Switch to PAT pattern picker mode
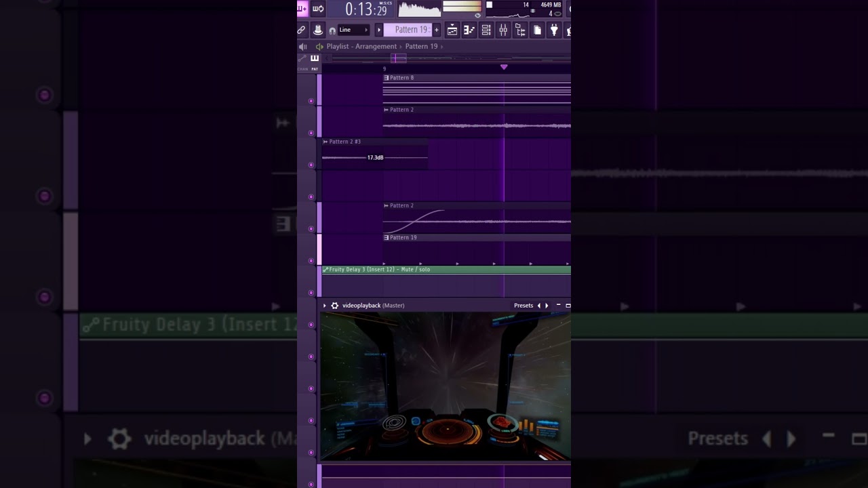This screenshot has height=488, width=868. (315, 69)
